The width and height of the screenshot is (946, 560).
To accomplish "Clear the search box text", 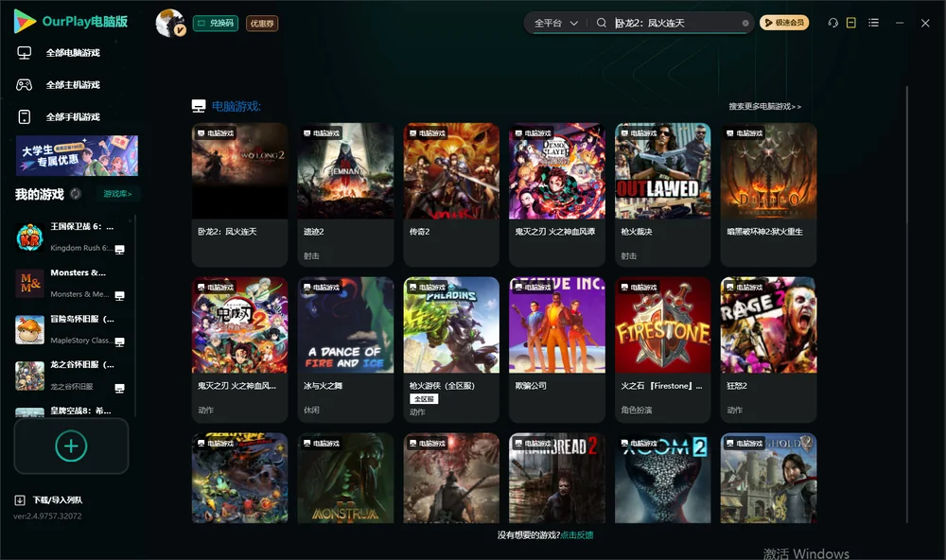I will click(745, 24).
